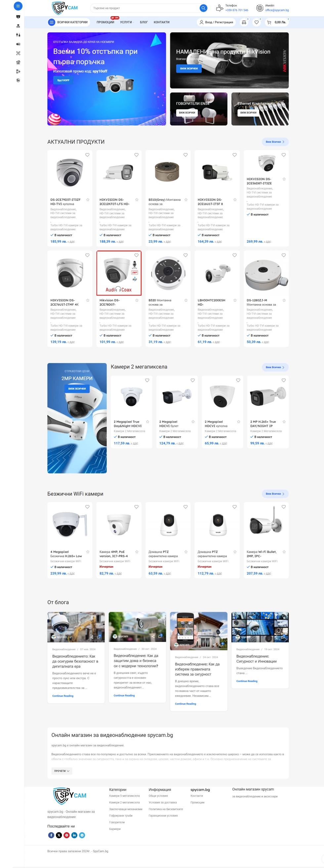Open the shopping cart icon
The height and width of the screenshot is (868, 324).
coord(269,22)
